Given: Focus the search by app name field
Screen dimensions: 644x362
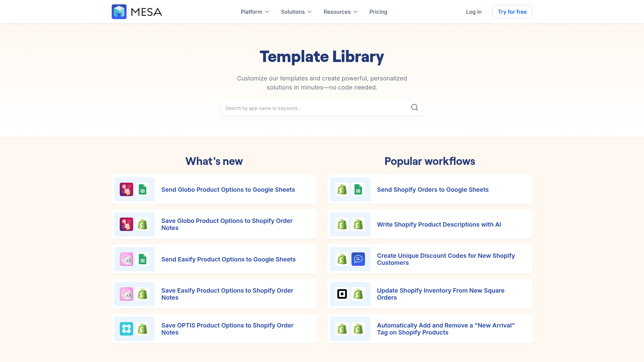Looking at the screenshot, I should click(x=322, y=108).
